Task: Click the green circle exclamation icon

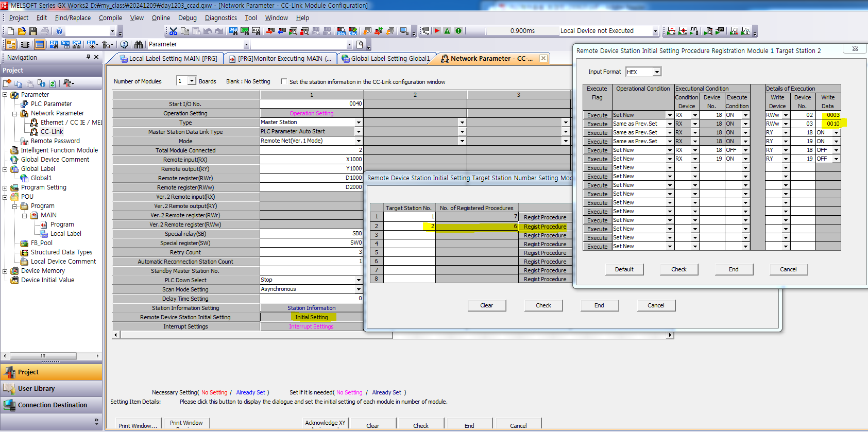Action: tap(458, 31)
